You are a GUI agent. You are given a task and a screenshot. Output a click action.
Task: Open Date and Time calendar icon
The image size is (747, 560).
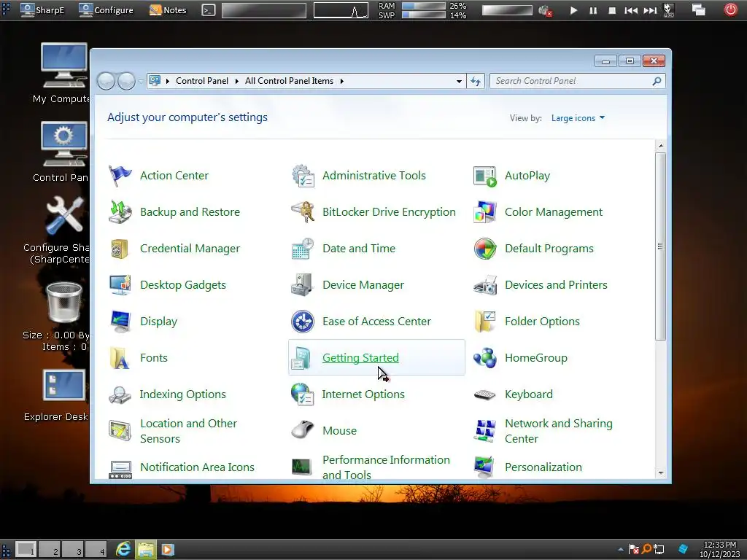(x=303, y=249)
